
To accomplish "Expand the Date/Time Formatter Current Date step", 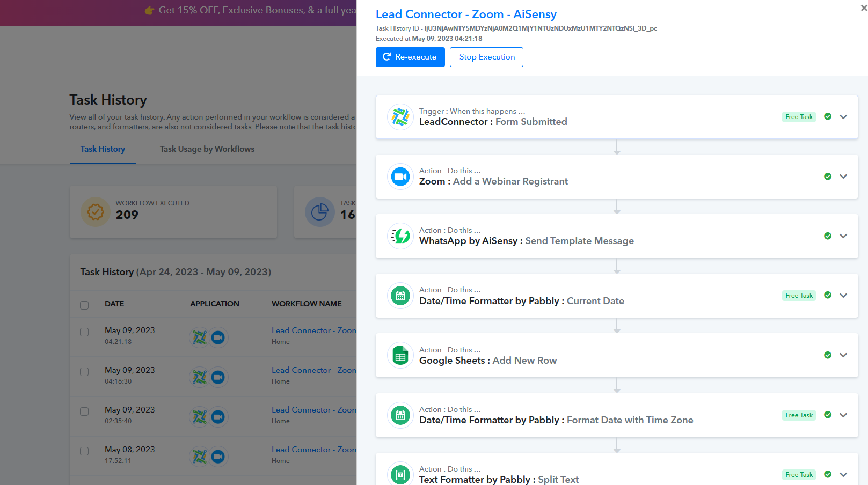I will coord(843,296).
